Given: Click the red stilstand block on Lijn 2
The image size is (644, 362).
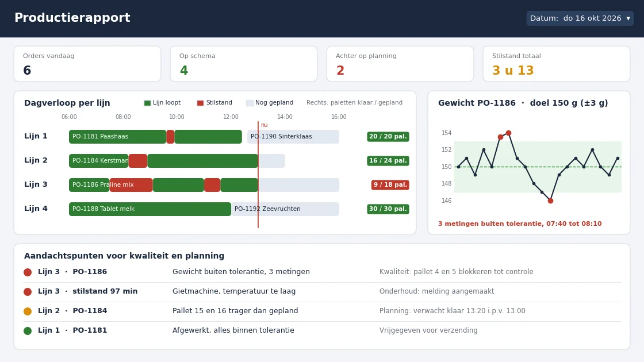Looking at the screenshot, I should pyautogui.click(x=138, y=161).
